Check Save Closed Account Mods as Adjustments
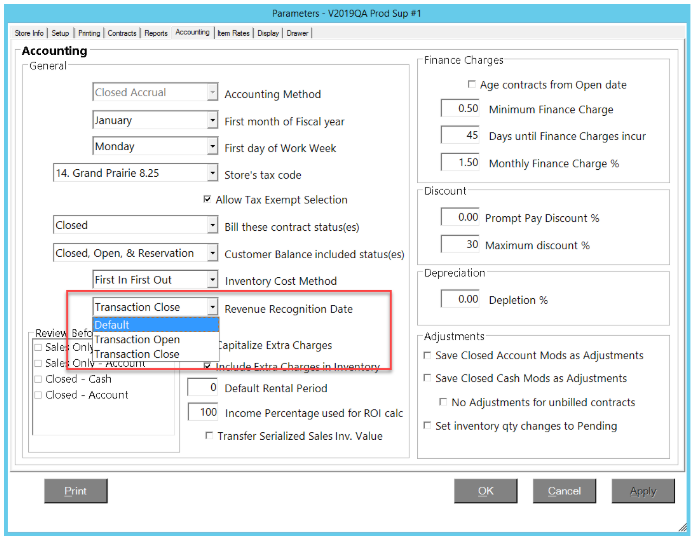693x537 pixels. coord(428,355)
